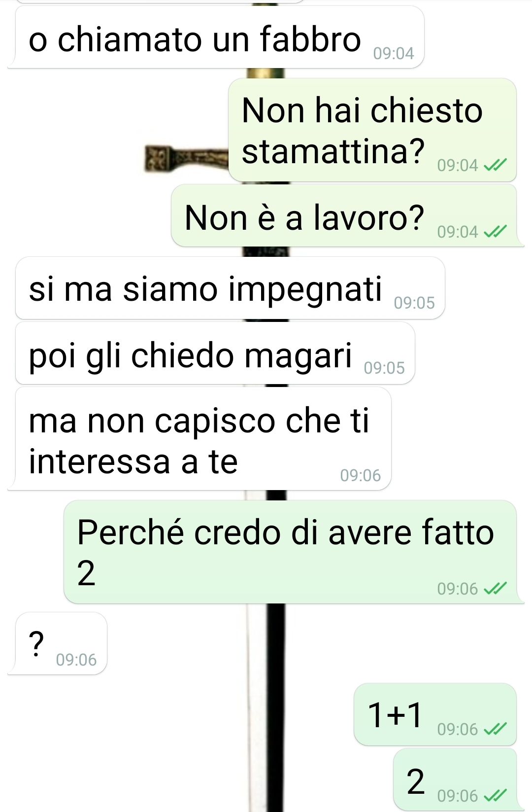Select the "si ma siamo impegnati" message
This screenshot has width=532, height=812.
[230, 288]
